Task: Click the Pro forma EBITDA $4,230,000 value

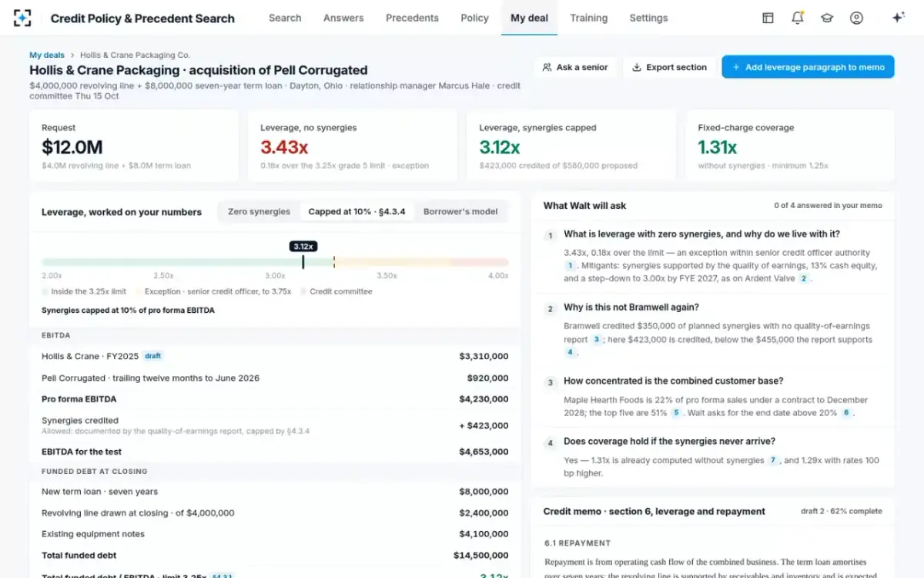Action: tap(484, 399)
